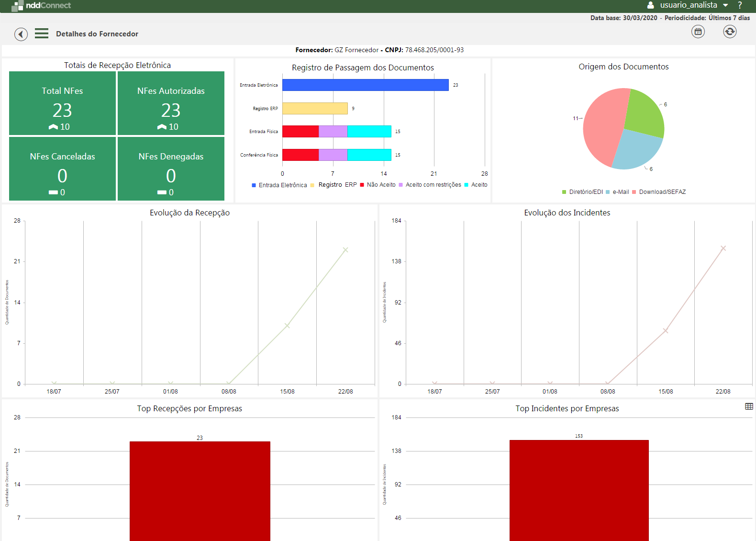
Task: Select the NFes Canceladas tile
Action: pyautogui.click(x=62, y=169)
